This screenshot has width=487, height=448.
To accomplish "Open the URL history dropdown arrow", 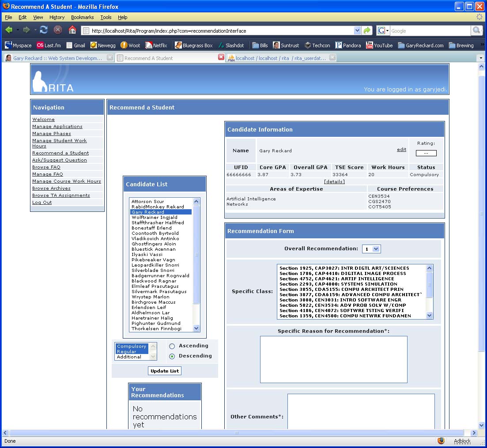I will (x=358, y=30).
